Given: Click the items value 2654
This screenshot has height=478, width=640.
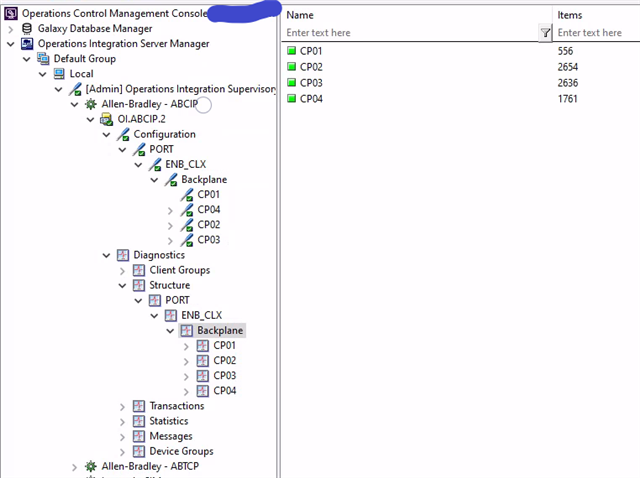Looking at the screenshot, I should point(568,67).
